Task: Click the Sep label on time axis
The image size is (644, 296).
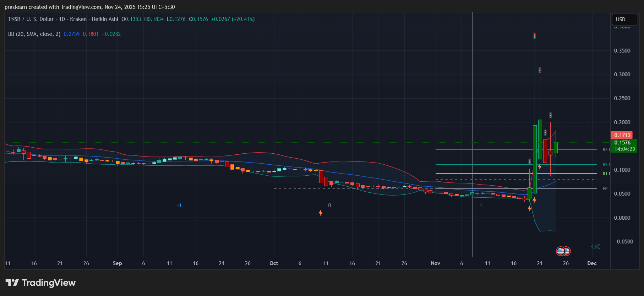Action: [117, 263]
